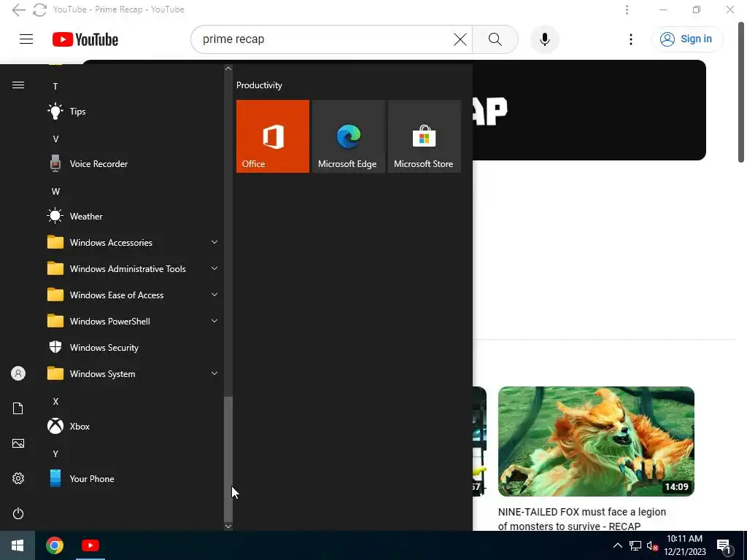
Task: Click the muted volume tray icon
Action: (652, 545)
